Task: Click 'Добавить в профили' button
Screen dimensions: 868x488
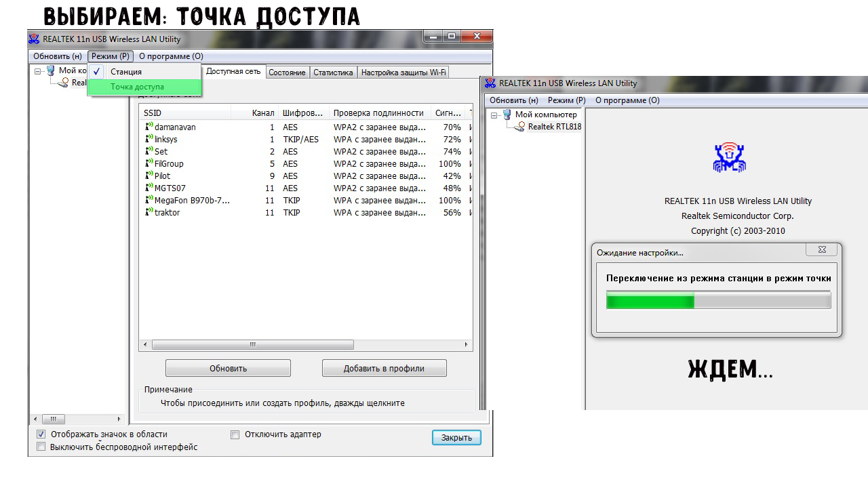Action: [x=384, y=368]
